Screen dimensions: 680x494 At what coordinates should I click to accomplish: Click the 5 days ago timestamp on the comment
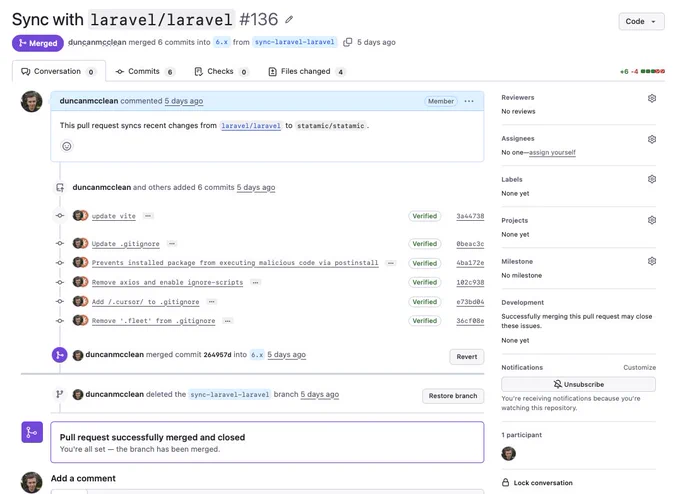183,101
